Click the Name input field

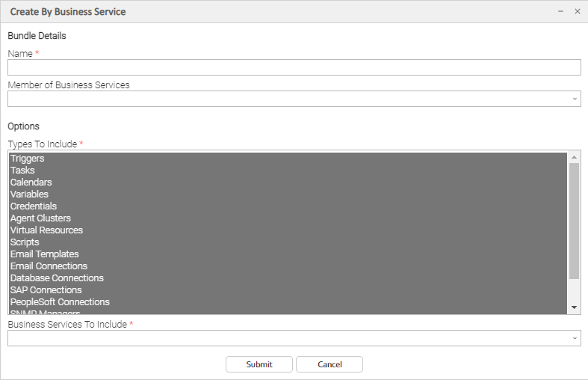[294, 68]
